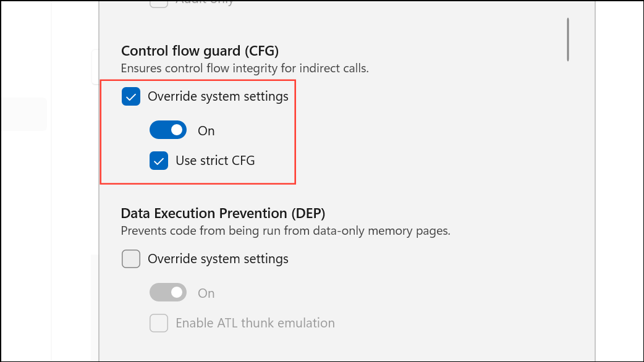The width and height of the screenshot is (644, 362).
Task: Click the grayed-out DEP On switch
Action: click(167, 292)
